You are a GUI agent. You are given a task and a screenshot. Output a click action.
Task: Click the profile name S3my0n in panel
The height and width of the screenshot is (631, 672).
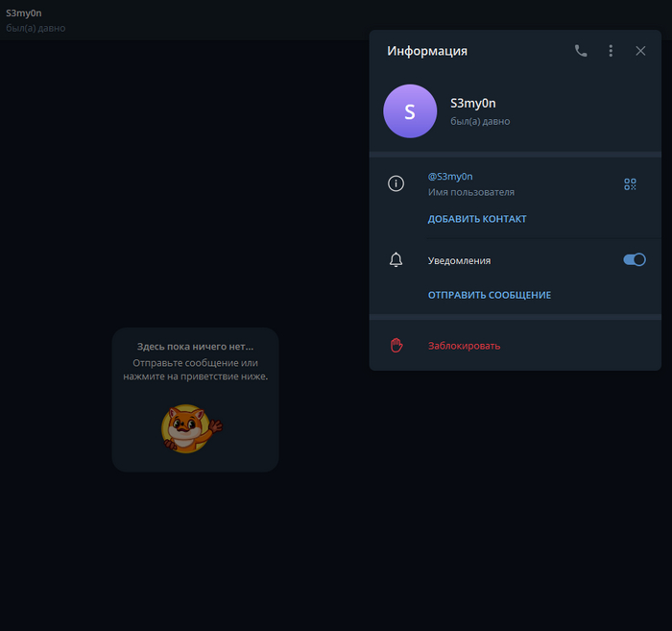click(472, 104)
